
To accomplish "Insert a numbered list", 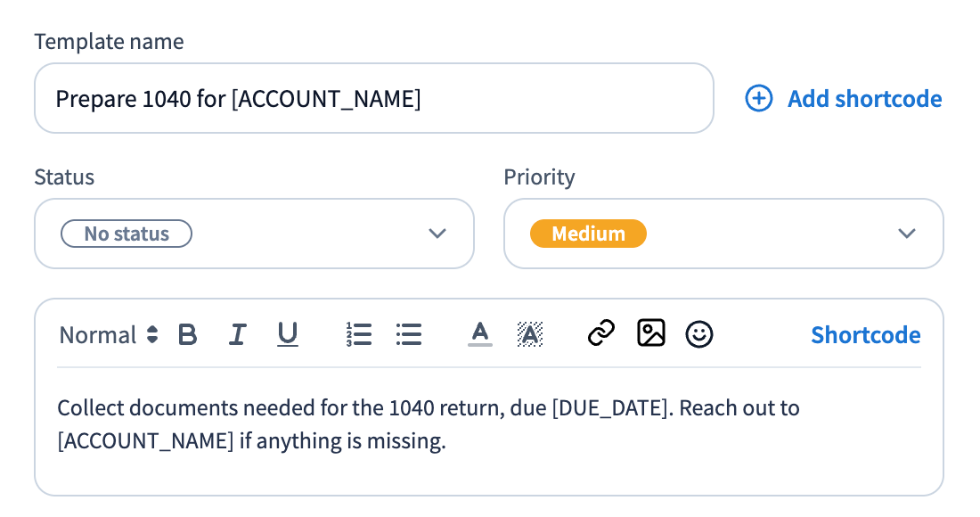I will point(359,334).
